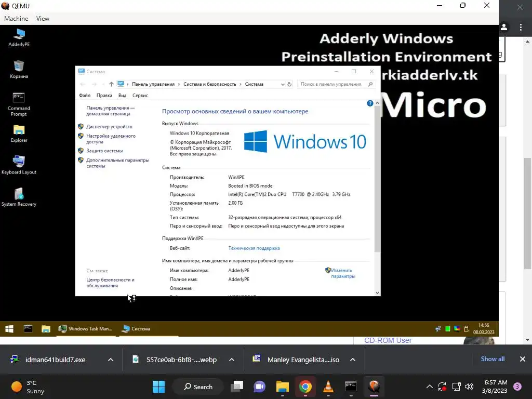532x399 pixels.
Task: Open the chat camera icon on taskbar
Action: click(260, 387)
